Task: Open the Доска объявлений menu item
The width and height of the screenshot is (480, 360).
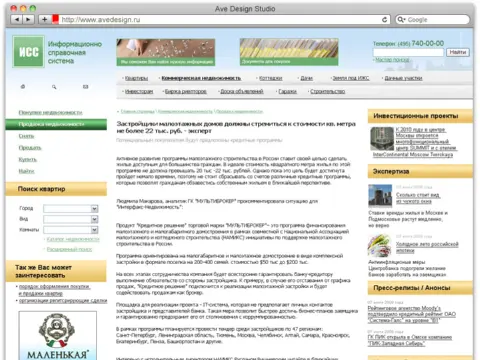Action: 242,91
